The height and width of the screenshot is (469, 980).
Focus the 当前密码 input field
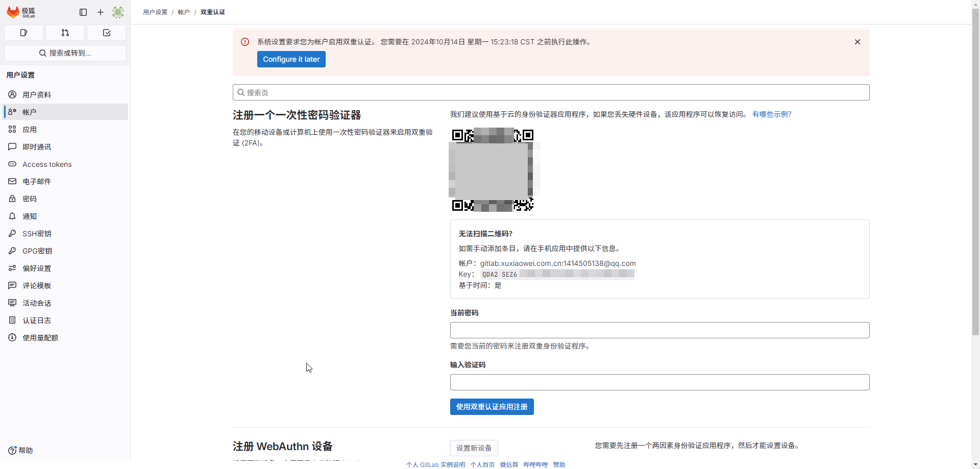point(659,330)
